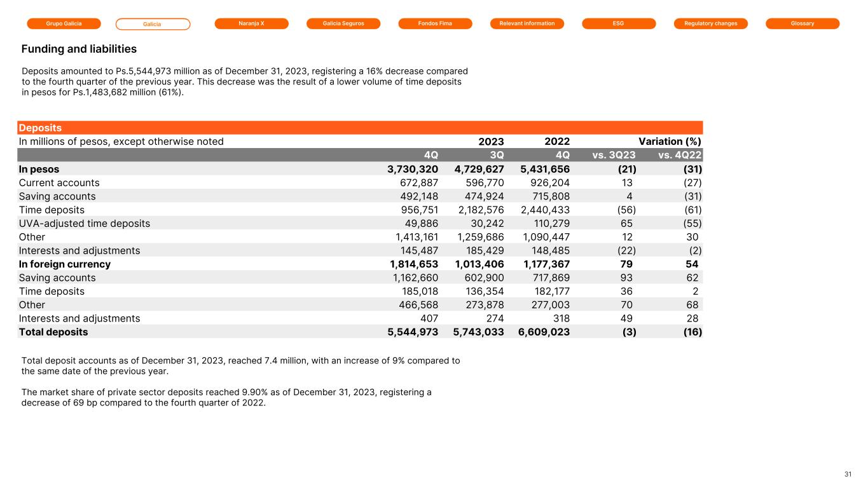Open the Galicia Seguros tab
The image size is (868, 488).
pos(343,24)
